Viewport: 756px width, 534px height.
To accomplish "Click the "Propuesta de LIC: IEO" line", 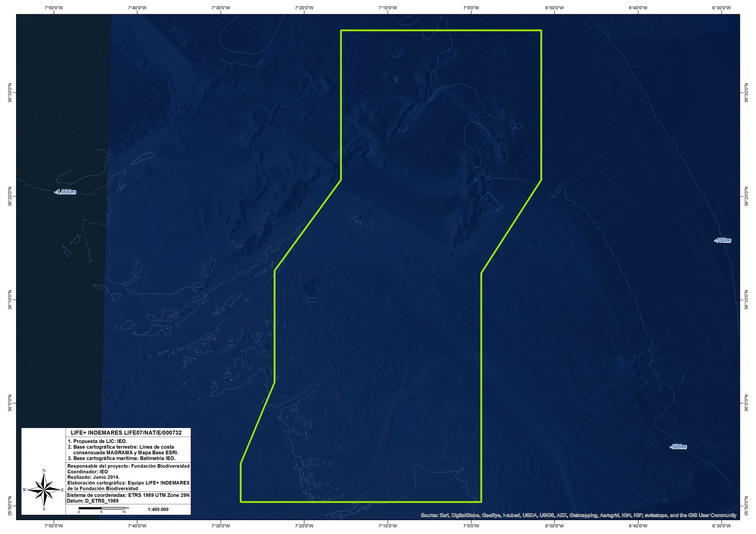I will 97,441.
